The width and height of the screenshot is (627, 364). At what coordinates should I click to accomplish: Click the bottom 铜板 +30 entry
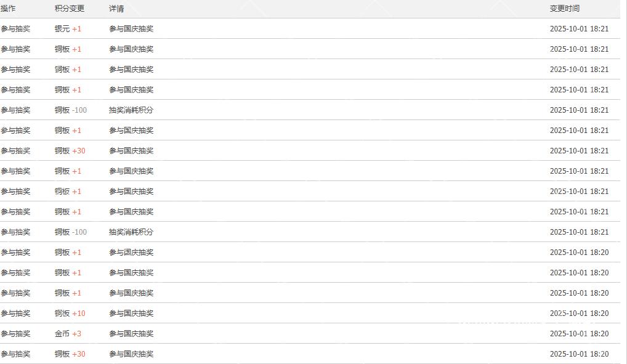pos(70,354)
